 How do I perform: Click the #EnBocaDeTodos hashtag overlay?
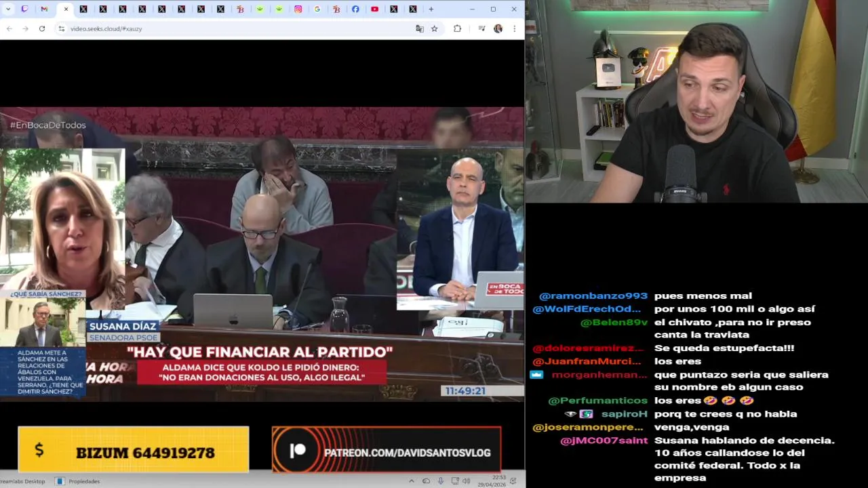coord(47,125)
